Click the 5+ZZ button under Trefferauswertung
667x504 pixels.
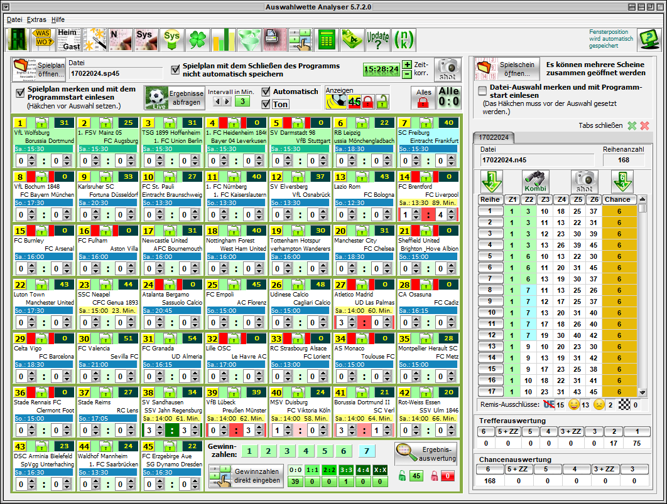pyautogui.click(x=508, y=432)
